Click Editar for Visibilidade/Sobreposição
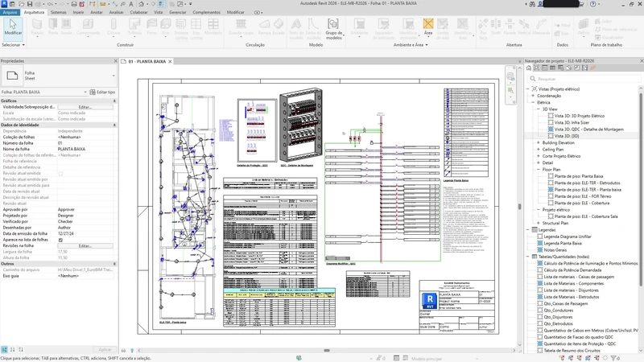Viewport: 644px width, 362px height. click(x=85, y=107)
